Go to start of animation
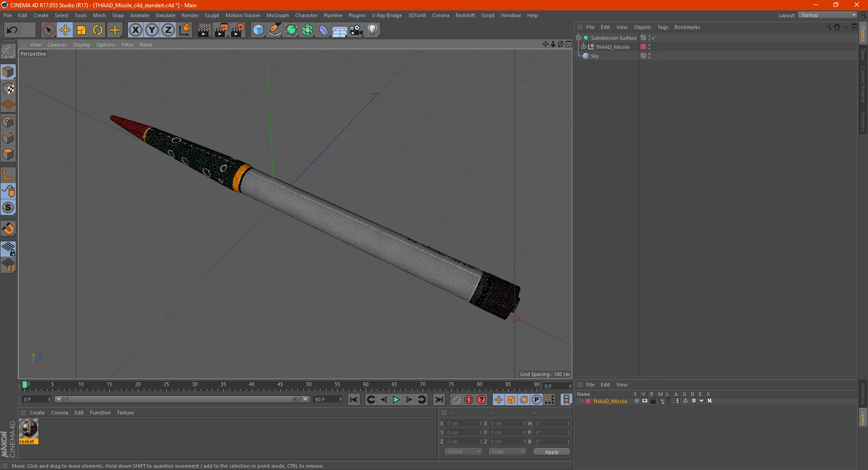 354,399
